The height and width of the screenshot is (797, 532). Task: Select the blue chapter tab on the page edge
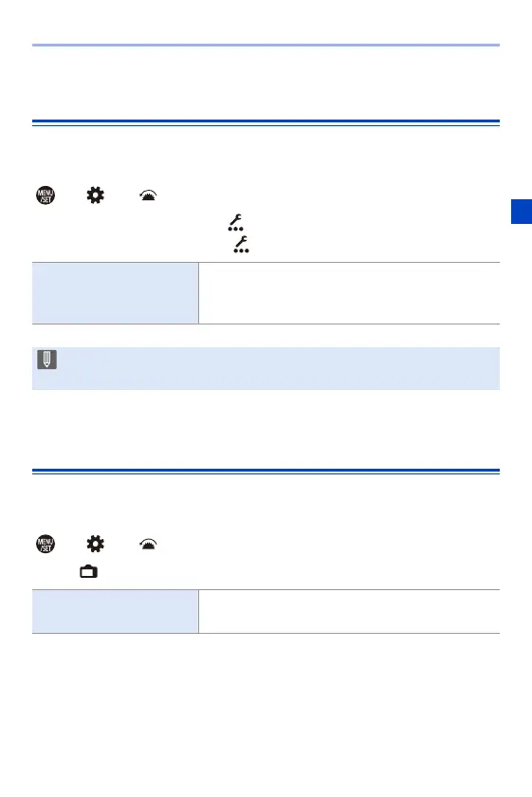tap(522, 212)
